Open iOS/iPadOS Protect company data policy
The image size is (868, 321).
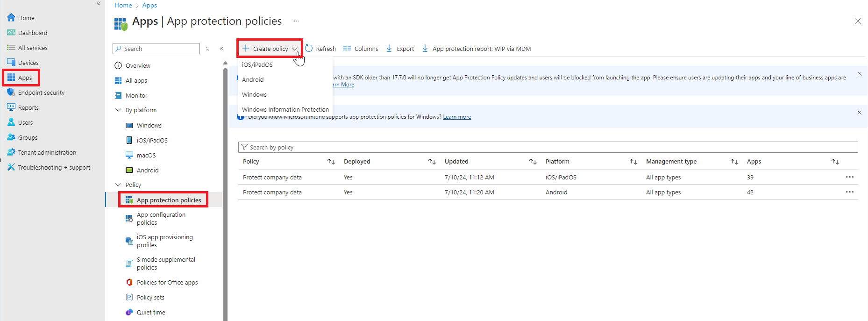click(x=272, y=178)
